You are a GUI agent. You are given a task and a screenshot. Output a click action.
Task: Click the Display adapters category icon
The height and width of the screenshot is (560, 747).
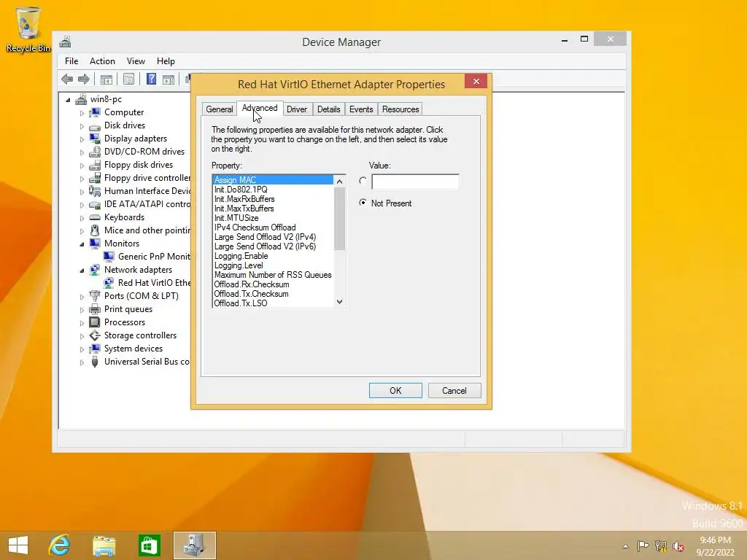(95, 139)
